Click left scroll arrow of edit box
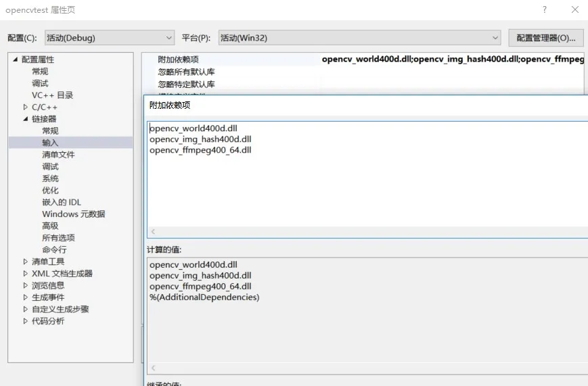The width and height of the screenshot is (588, 386). tap(153, 232)
